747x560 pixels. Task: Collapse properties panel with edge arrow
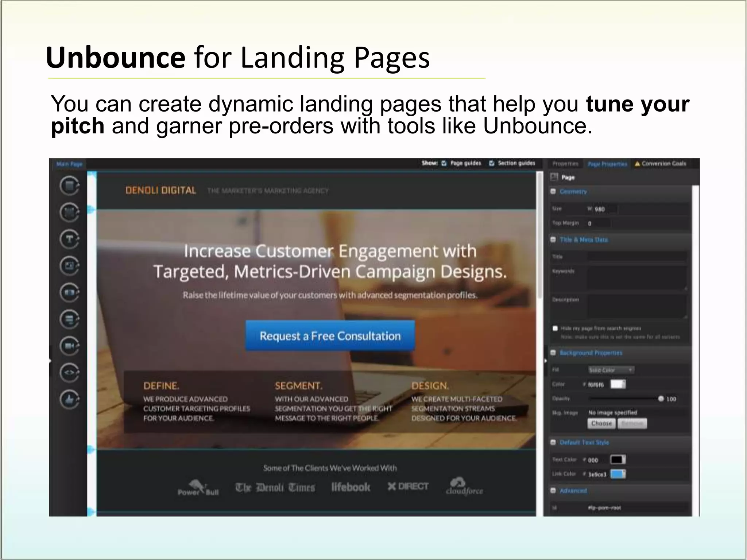pos(546,361)
